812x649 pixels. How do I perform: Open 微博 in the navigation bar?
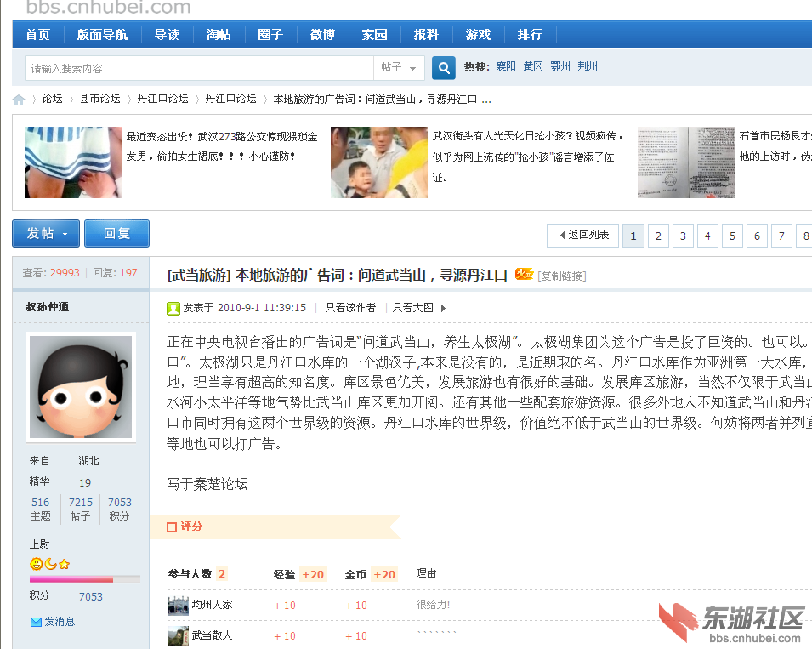tap(322, 35)
